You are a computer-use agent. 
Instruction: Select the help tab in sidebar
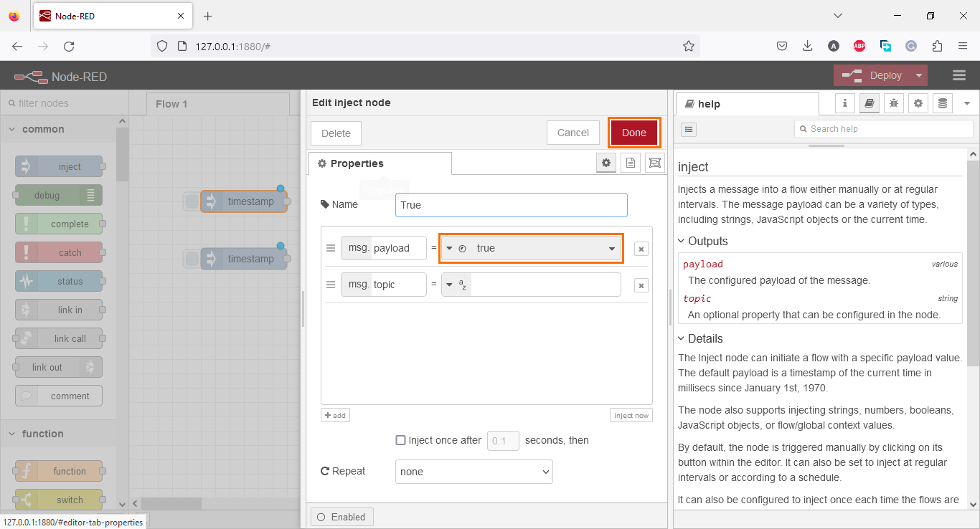[x=748, y=104]
